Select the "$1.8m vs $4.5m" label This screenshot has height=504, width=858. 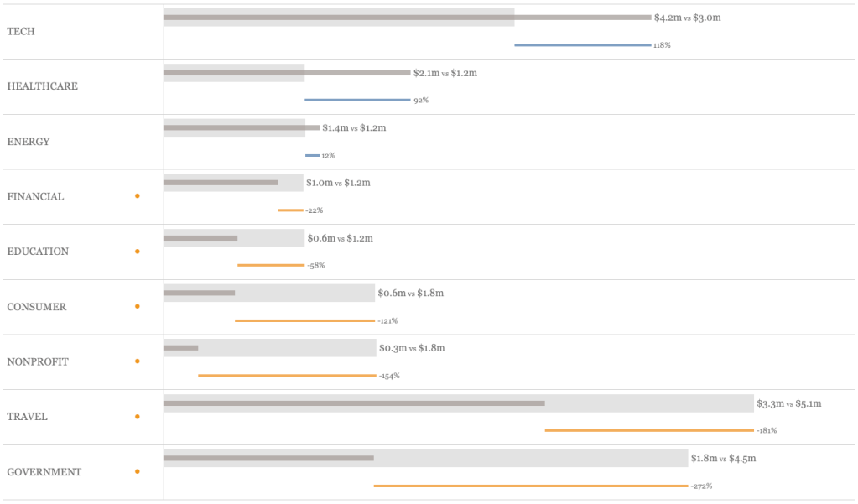coord(723,459)
